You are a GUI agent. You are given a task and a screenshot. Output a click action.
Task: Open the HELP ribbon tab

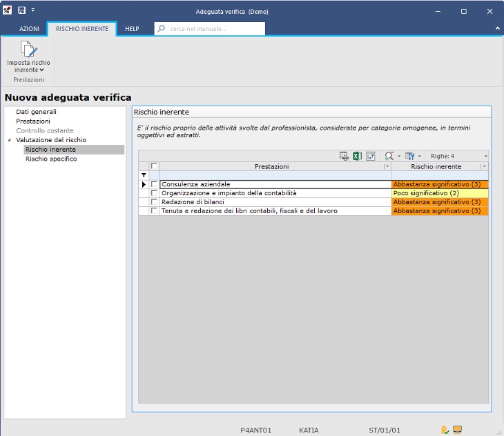coord(132,29)
